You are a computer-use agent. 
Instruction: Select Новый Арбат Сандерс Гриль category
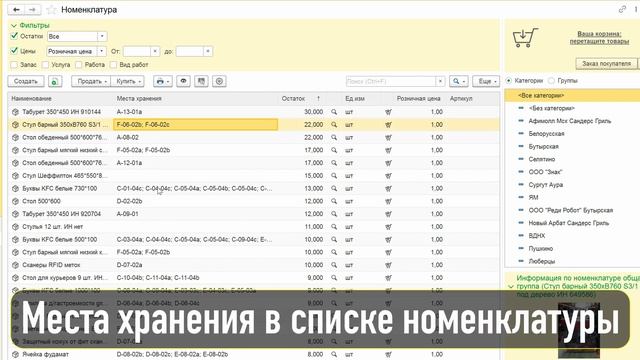(x=569, y=223)
